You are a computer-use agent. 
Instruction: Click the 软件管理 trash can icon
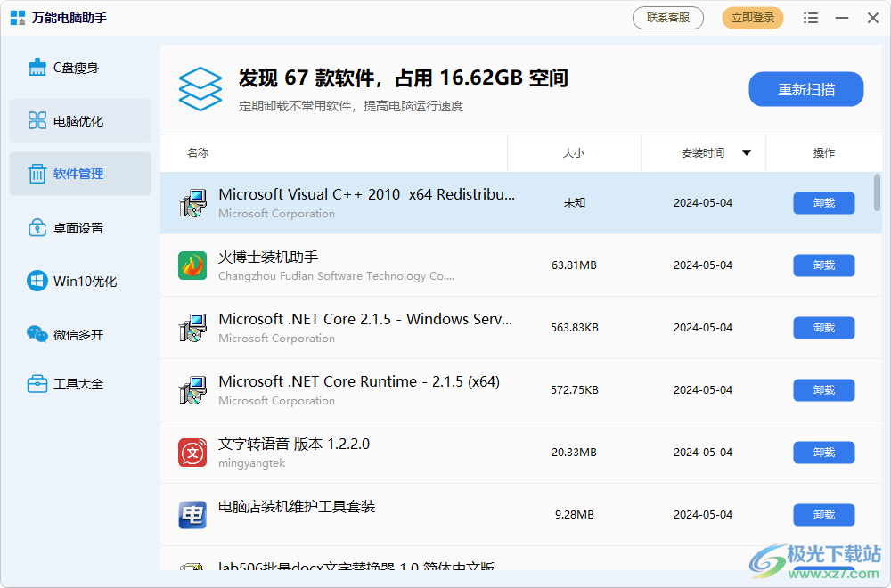[37, 175]
